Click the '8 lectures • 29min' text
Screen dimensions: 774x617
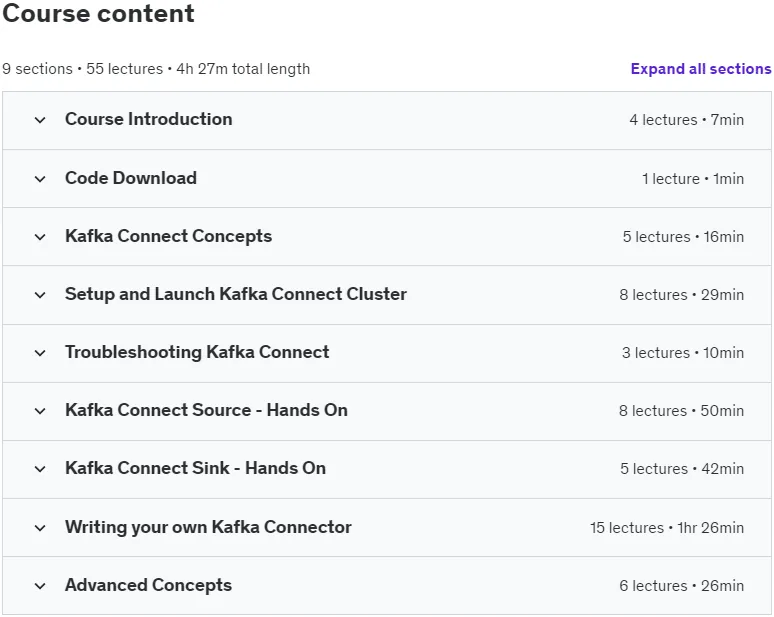[682, 295]
